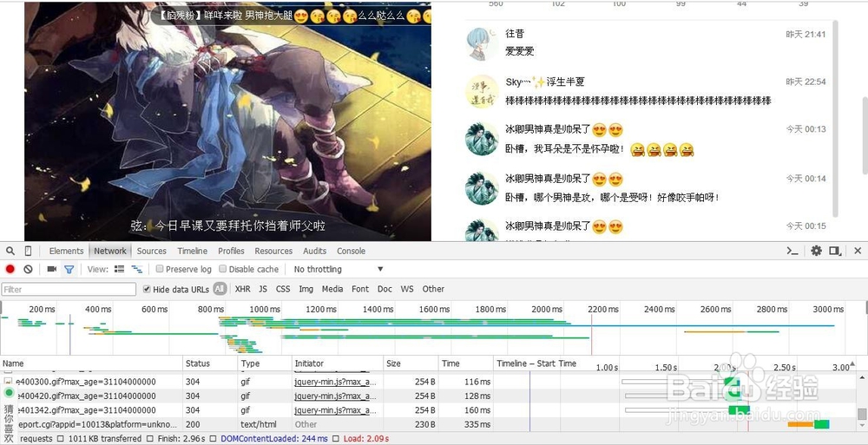The height and width of the screenshot is (445, 868).
Task: Go to Timeline tab
Action: [x=192, y=251]
